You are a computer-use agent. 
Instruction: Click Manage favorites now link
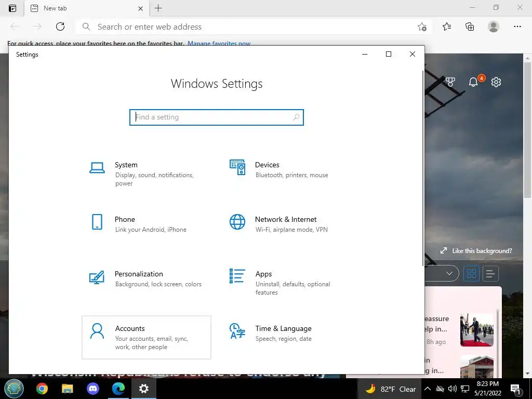219,44
